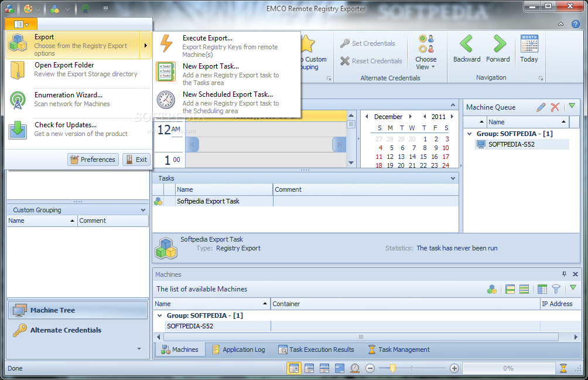Open the Application Log tab
This screenshot has width=588, height=380.
239,350
